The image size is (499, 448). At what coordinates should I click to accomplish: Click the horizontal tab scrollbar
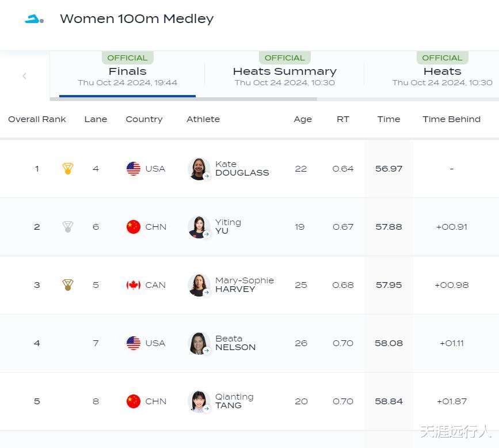[x=183, y=99]
